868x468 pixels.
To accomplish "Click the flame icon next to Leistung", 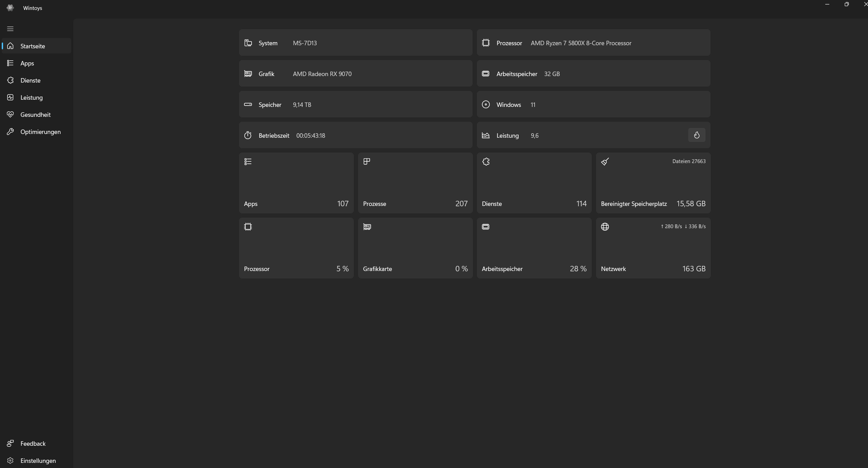I will tap(697, 135).
